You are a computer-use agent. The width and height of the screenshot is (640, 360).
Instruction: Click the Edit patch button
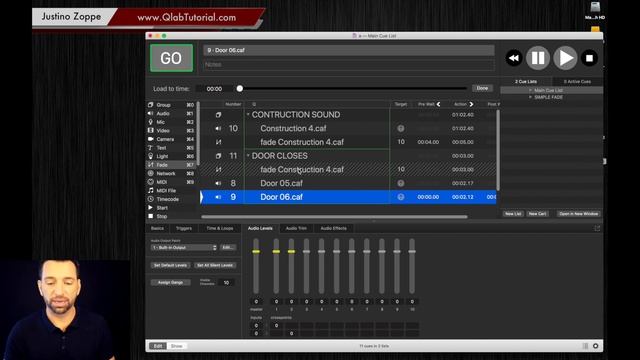(x=227, y=248)
